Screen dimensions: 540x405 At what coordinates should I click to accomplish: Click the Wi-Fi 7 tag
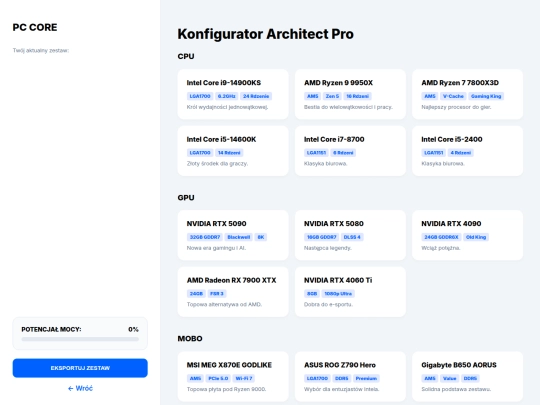[x=244, y=378]
